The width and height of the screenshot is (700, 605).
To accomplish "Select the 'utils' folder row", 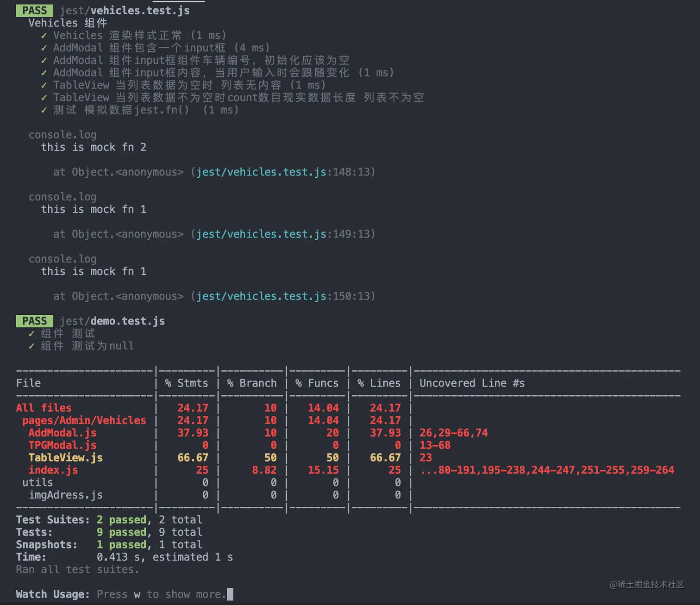I will [348, 482].
